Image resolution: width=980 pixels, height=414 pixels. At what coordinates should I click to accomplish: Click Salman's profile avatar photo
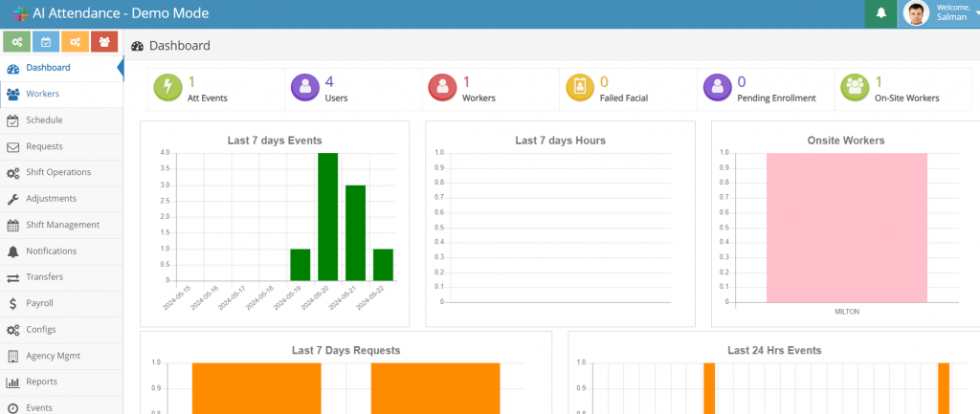[x=916, y=13]
